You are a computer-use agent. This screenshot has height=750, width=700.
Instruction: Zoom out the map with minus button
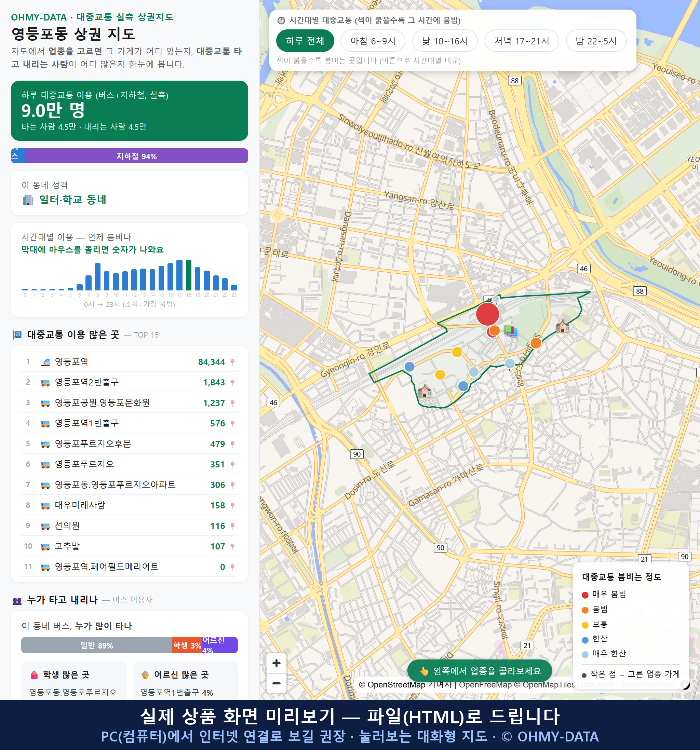pos(276,683)
